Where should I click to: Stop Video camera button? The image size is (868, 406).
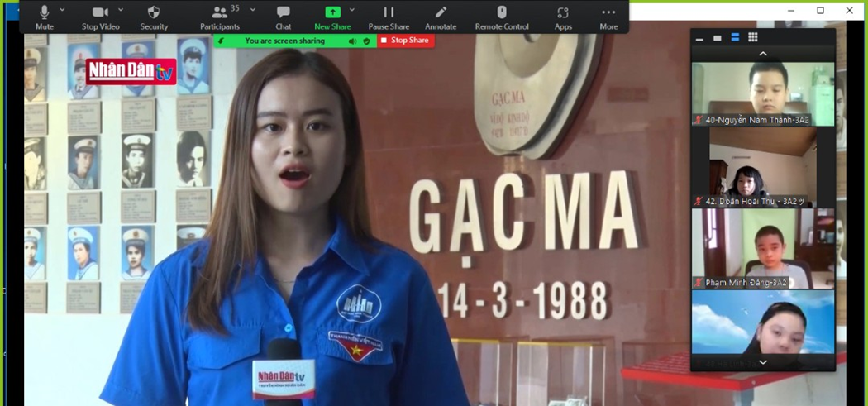100,17
